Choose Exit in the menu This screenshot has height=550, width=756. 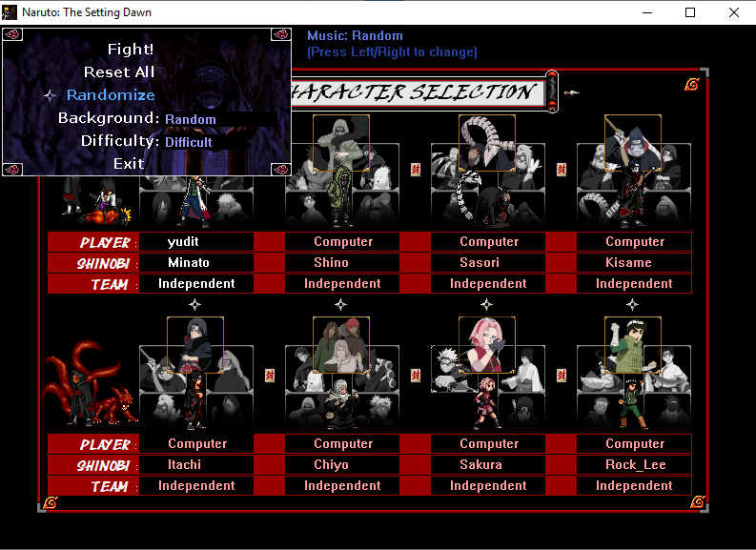(129, 163)
